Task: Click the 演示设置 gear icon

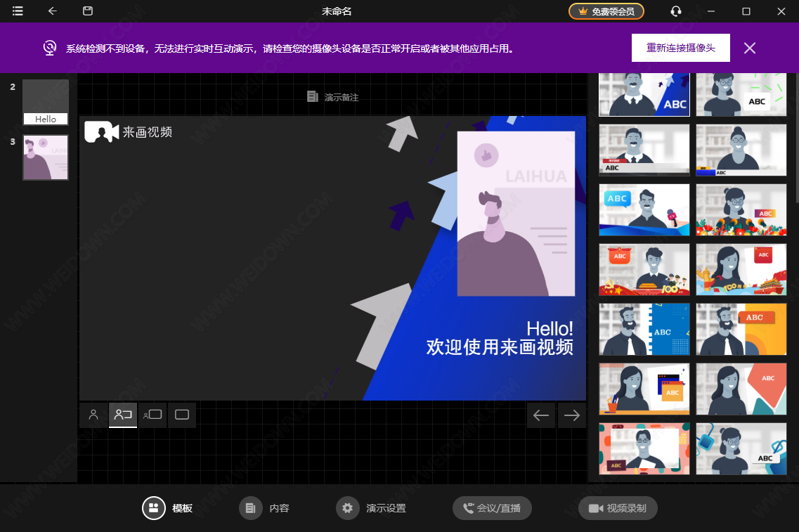Action: pos(347,508)
